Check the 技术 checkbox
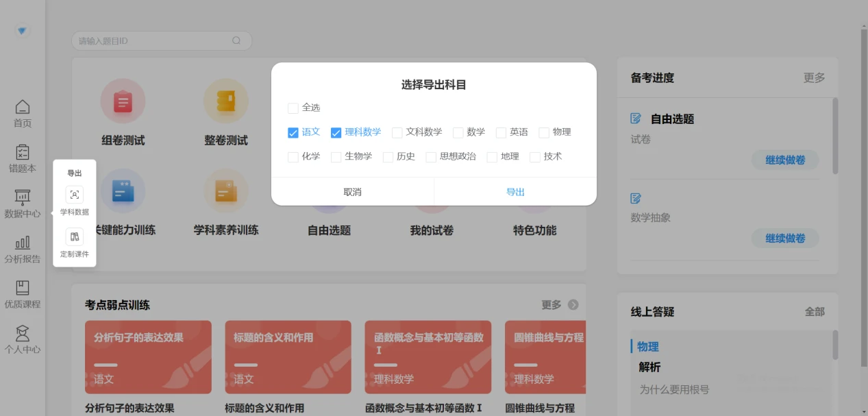The height and width of the screenshot is (416, 868). pyautogui.click(x=535, y=157)
